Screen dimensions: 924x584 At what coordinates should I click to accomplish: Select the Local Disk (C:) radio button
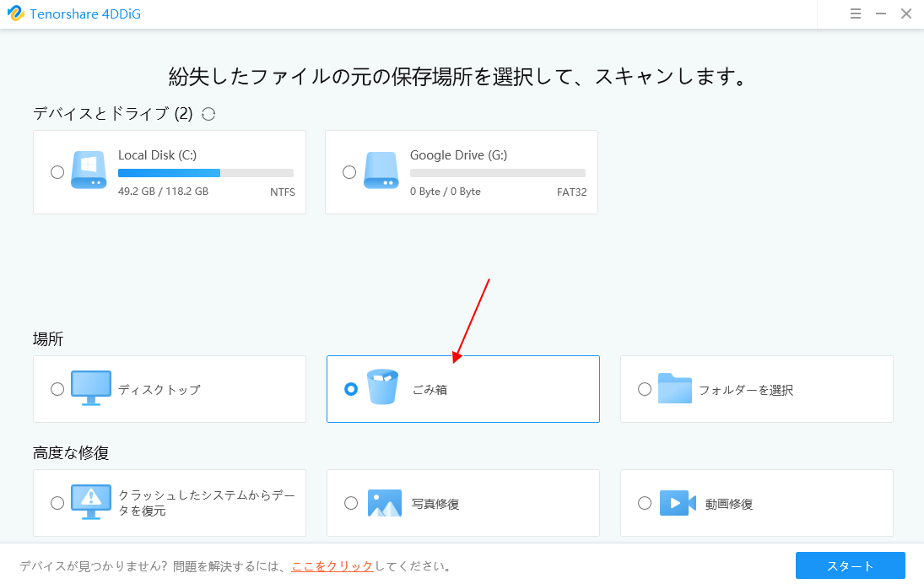tap(57, 172)
